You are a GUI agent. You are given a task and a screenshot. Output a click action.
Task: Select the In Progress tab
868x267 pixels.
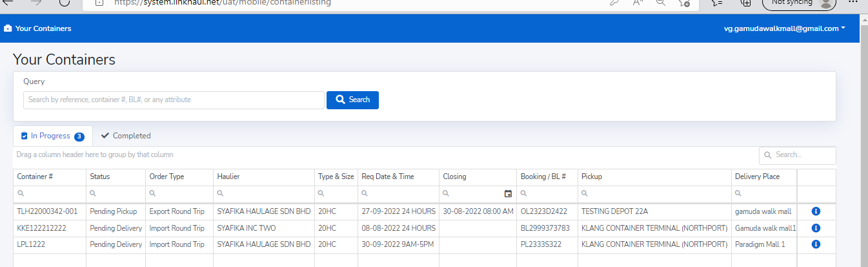(52, 136)
